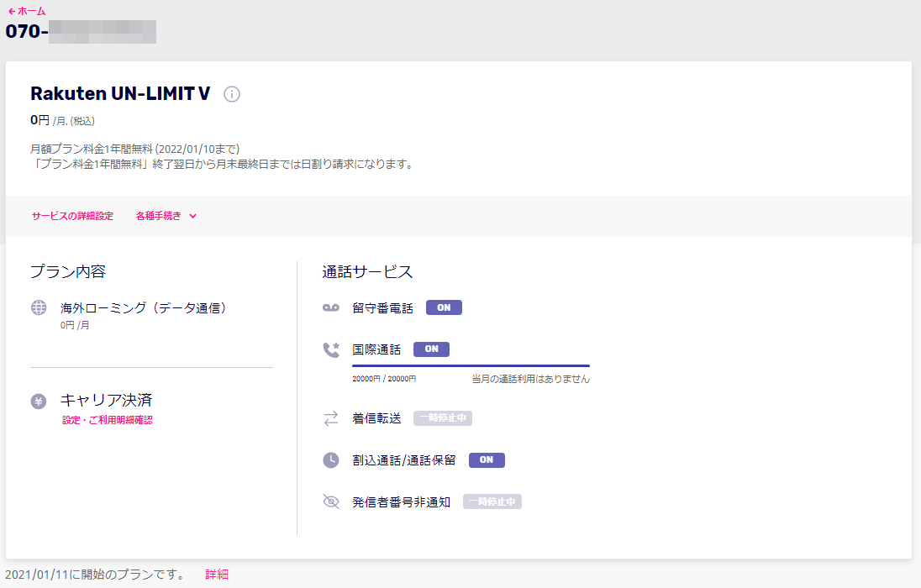Image resolution: width=921 pixels, height=588 pixels.
Task: Expand the 各種手続き dropdown
Action: [x=166, y=216]
